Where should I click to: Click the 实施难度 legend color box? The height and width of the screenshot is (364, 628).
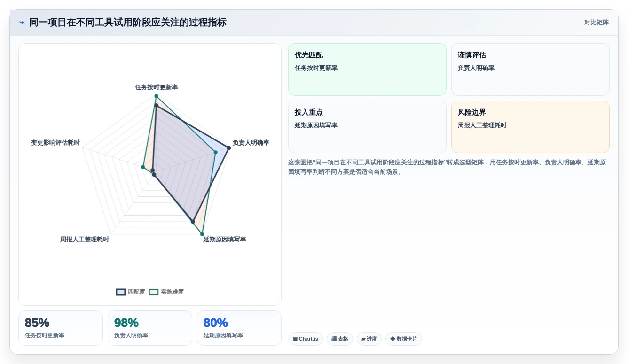click(154, 292)
